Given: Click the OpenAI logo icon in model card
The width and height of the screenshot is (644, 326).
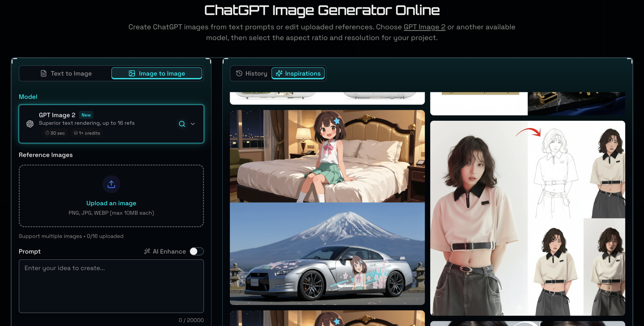Looking at the screenshot, I should pos(30,124).
